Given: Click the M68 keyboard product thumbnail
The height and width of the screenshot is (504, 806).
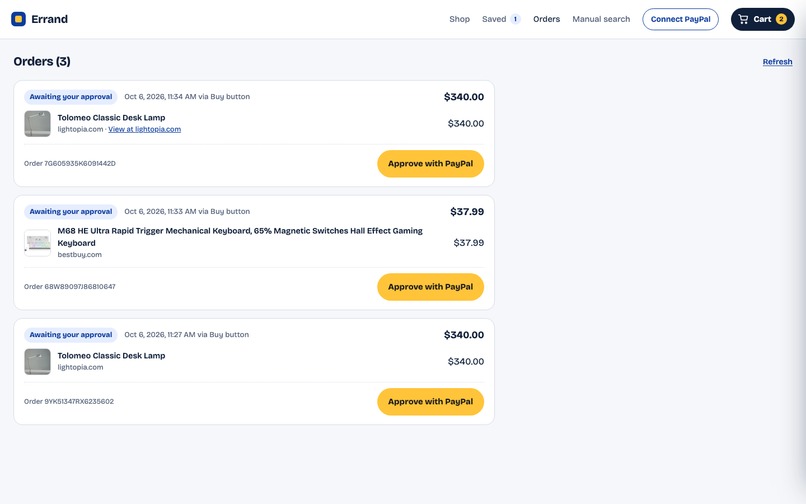Looking at the screenshot, I should coord(38,243).
